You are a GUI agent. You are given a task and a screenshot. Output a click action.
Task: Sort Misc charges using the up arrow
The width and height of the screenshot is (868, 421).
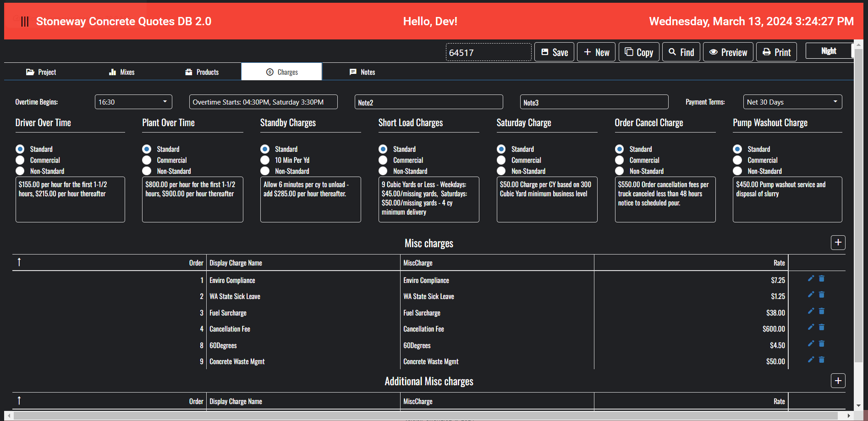pos(19,262)
